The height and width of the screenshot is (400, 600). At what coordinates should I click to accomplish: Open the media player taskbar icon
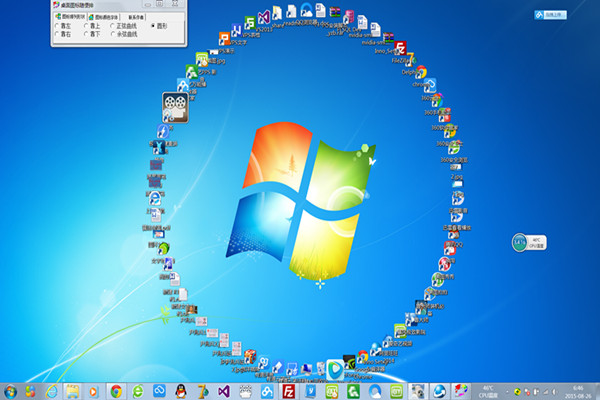pos(93,391)
